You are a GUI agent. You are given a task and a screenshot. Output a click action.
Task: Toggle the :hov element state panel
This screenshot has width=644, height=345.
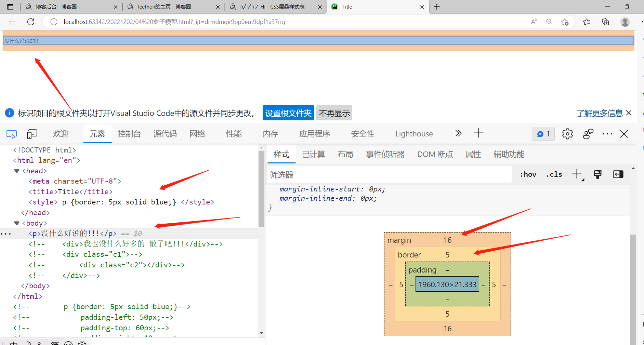point(528,174)
